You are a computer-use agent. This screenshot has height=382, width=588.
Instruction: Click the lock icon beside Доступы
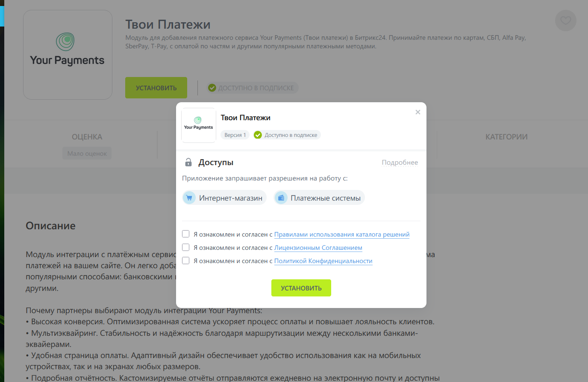coord(188,162)
